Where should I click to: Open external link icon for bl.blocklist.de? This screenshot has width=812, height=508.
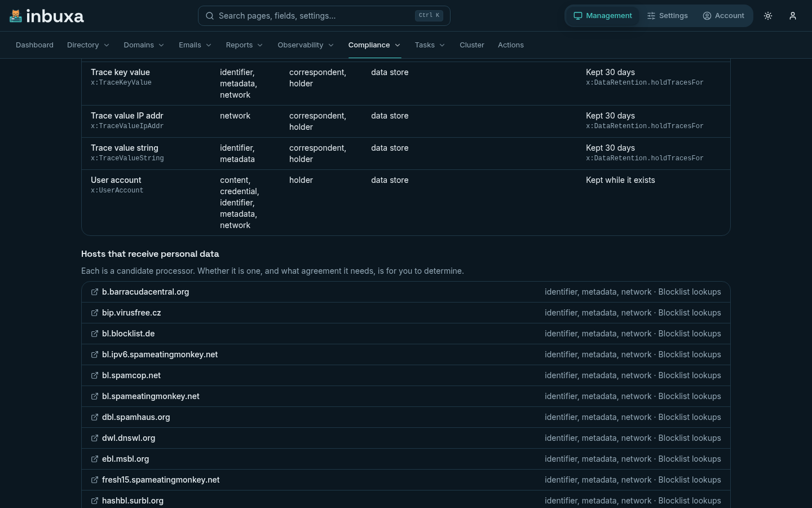[x=95, y=334]
